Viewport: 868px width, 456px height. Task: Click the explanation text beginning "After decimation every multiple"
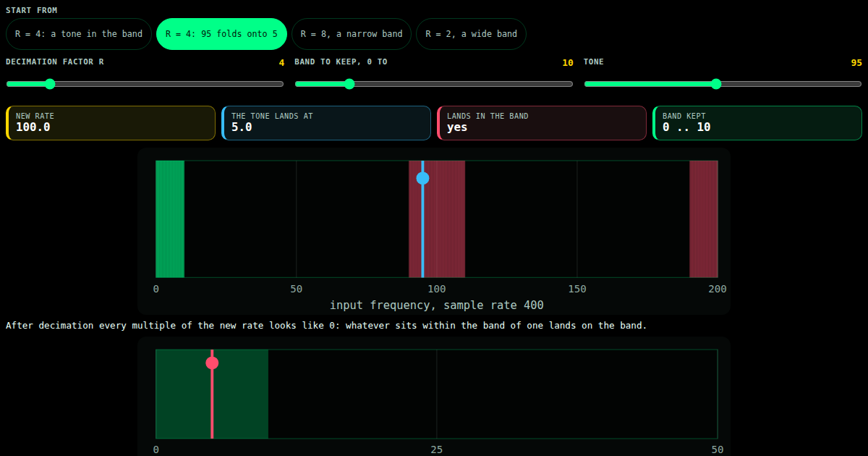(326, 326)
